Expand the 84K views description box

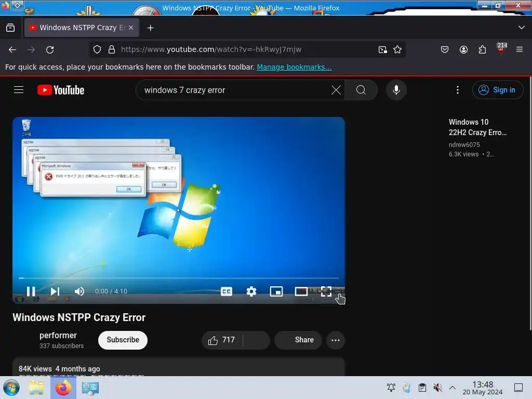click(179, 367)
